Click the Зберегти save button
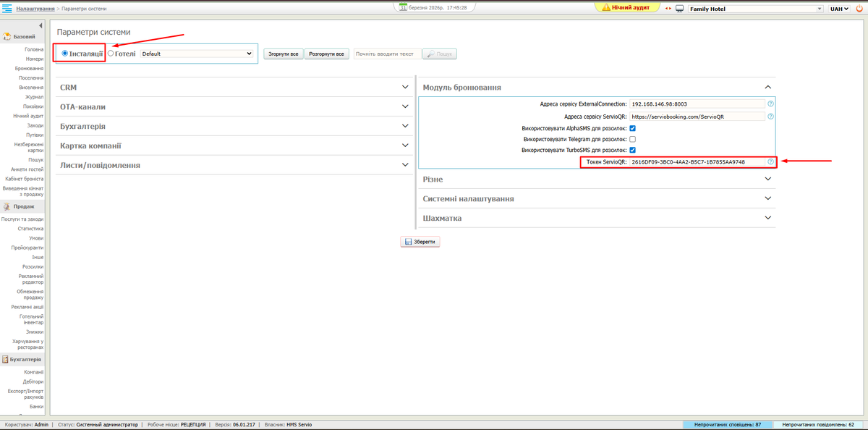The width and height of the screenshot is (868, 430). (420, 242)
